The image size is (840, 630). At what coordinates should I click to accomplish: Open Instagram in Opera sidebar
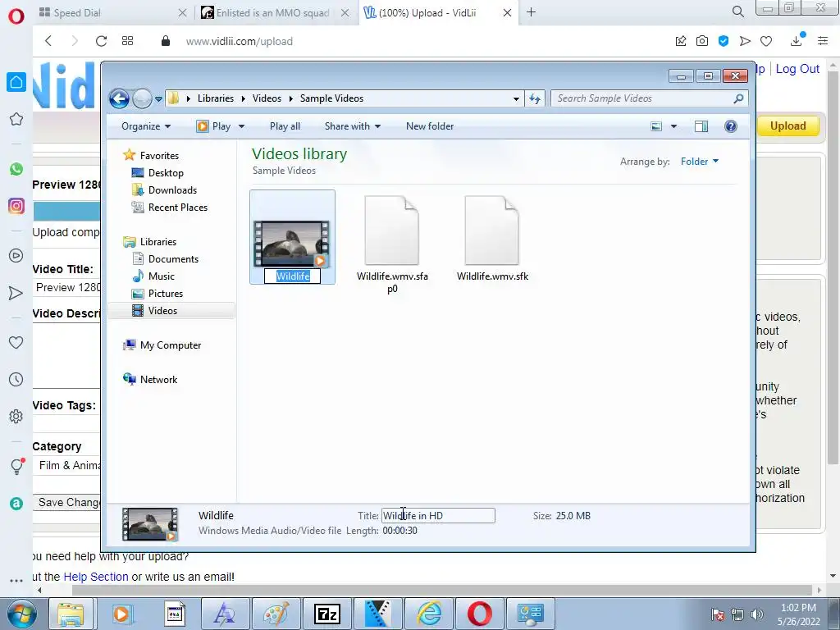16,206
